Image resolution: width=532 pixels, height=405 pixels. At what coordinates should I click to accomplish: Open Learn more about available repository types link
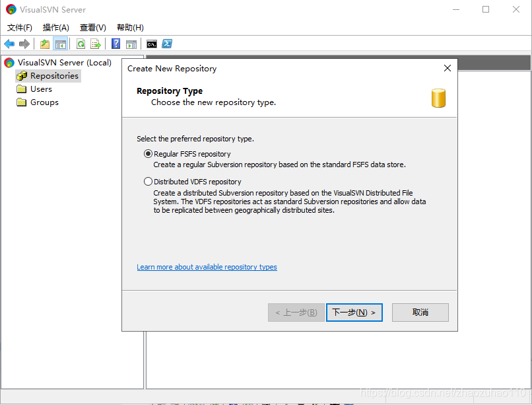(x=207, y=267)
